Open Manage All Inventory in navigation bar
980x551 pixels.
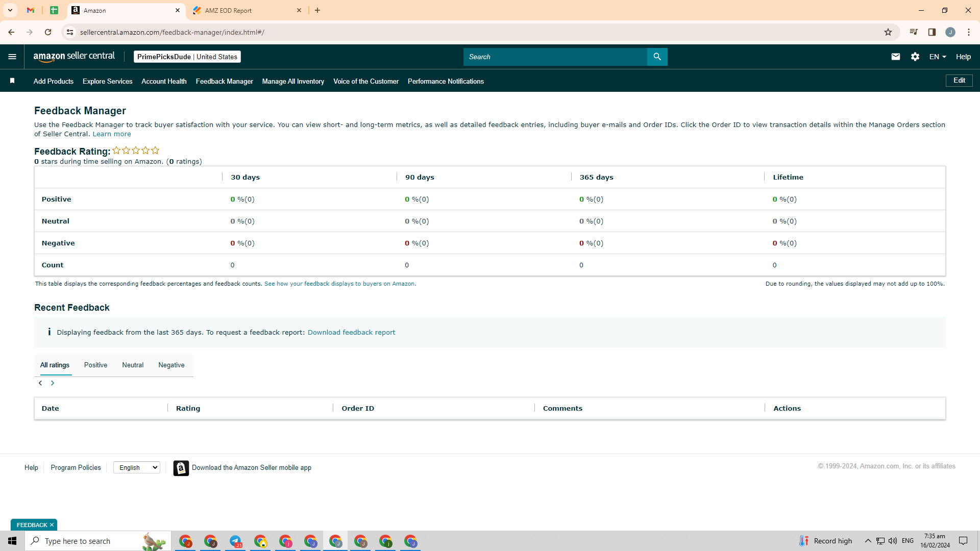pyautogui.click(x=293, y=81)
